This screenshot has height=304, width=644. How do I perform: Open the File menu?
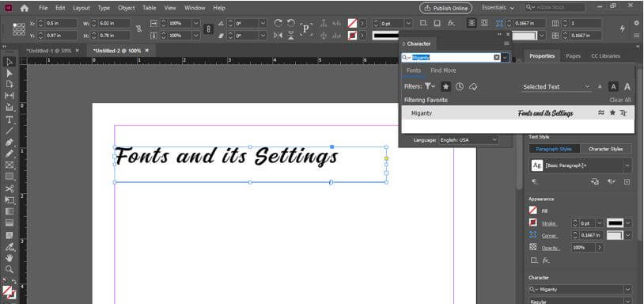(x=44, y=8)
